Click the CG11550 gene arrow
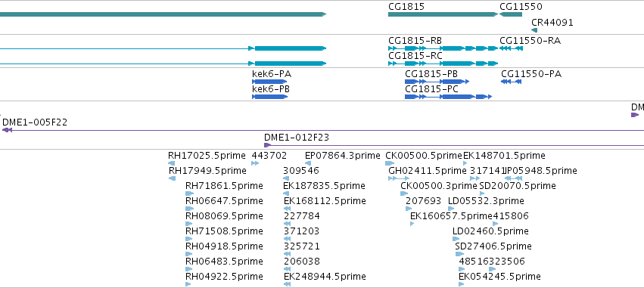This screenshot has width=644, height=288. [511, 14]
